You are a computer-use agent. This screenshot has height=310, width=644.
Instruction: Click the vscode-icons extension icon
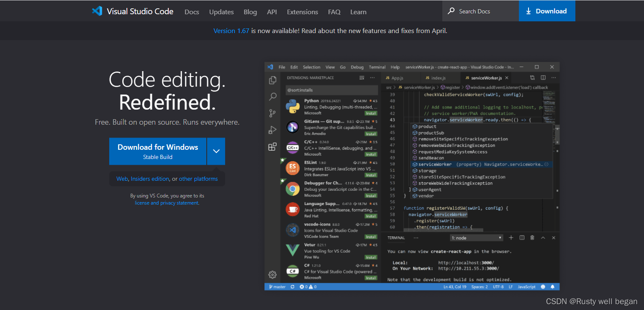[292, 230]
